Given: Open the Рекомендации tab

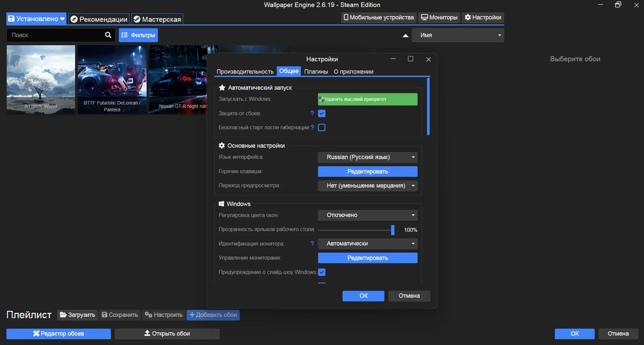Looking at the screenshot, I should pyautogui.click(x=99, y=19).
